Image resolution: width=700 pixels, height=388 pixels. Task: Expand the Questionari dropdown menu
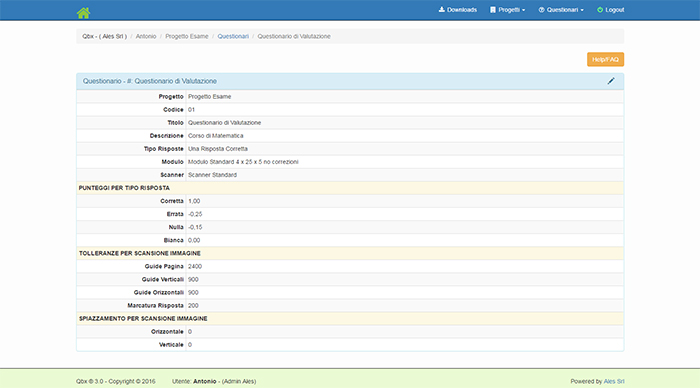(x=561, y=10)
